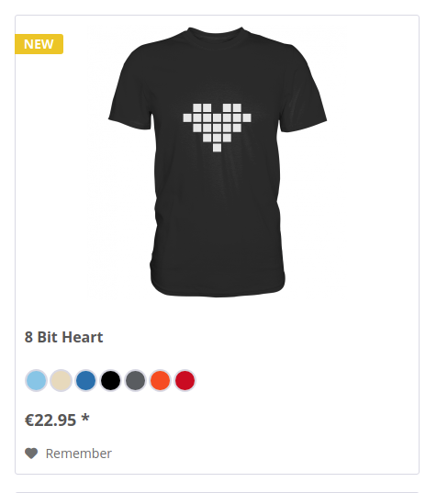Click the yellow NEW badge
This screenshot has width=448, height=493.
tap(39, 44)
